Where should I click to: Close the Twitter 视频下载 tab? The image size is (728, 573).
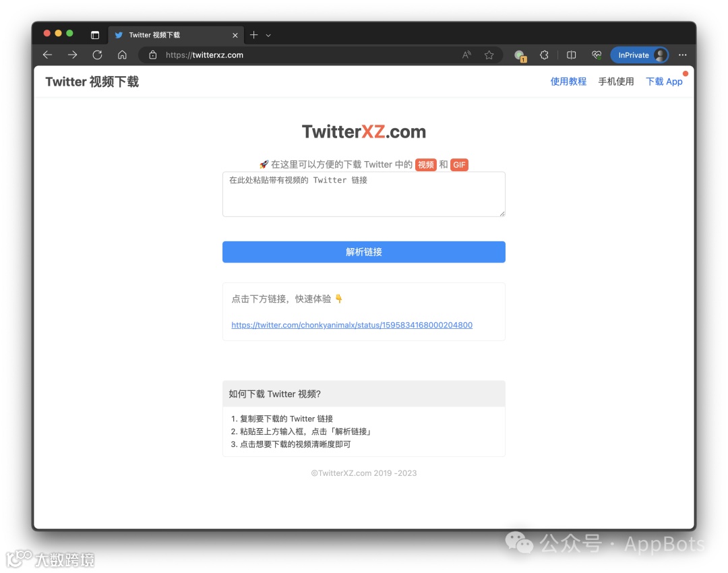(235, 35)
